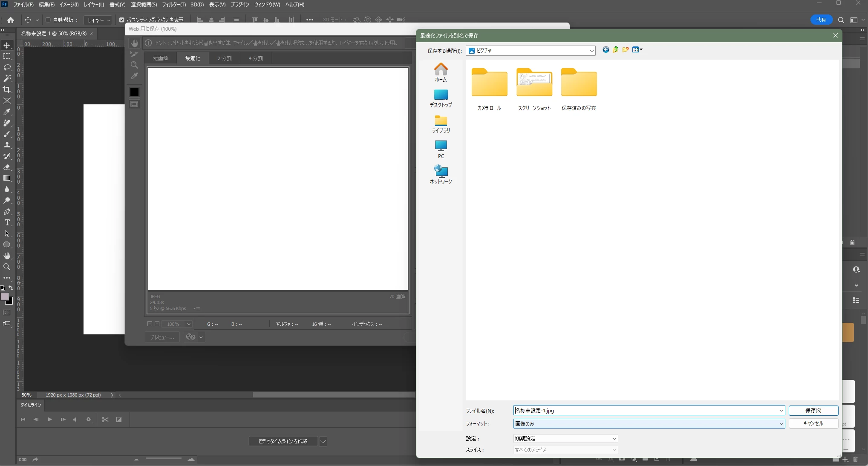Open the Network location
This screenshot has width=868, height=466.
click(441, 174)
